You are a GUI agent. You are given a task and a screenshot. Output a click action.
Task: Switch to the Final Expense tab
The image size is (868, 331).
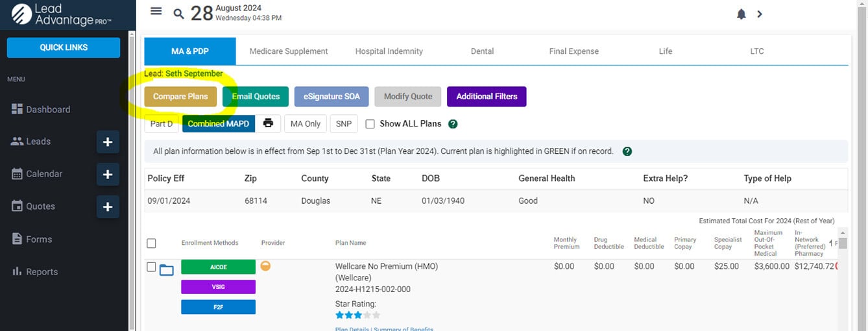574,51
